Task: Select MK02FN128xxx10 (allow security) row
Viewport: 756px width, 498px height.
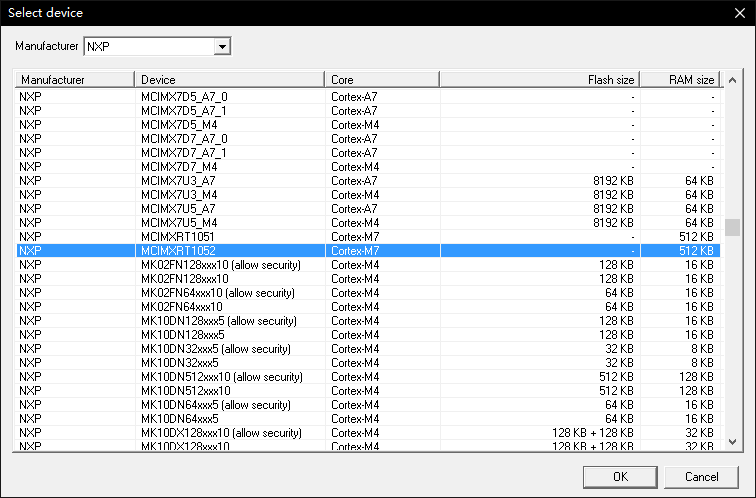Action: pyautogui.click(x=368, y=265)
